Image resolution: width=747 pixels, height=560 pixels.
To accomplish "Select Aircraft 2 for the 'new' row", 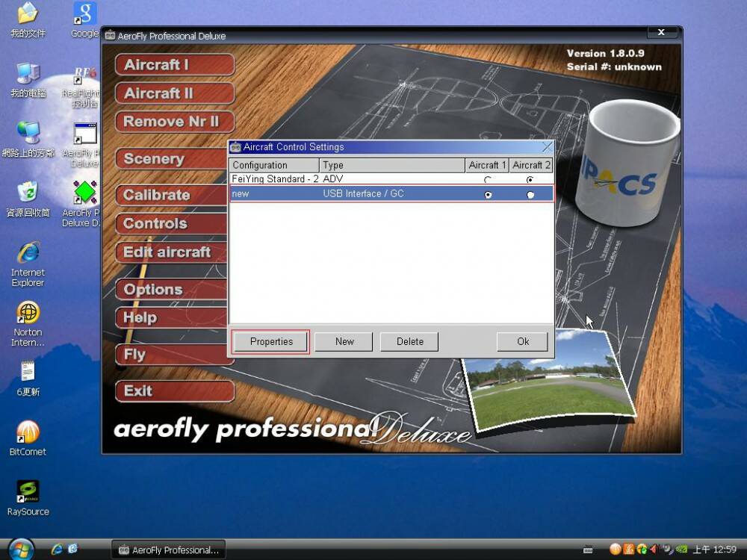I will [530, 194].
